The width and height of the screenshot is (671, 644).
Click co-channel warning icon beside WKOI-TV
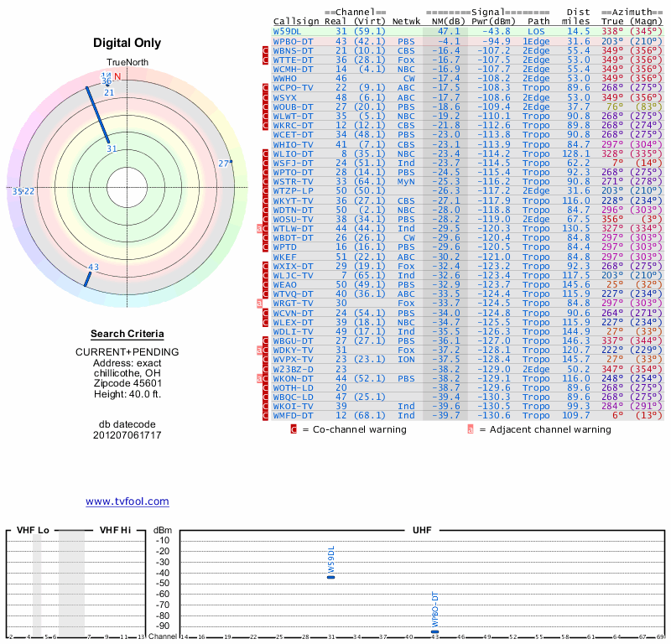[266, 406]
